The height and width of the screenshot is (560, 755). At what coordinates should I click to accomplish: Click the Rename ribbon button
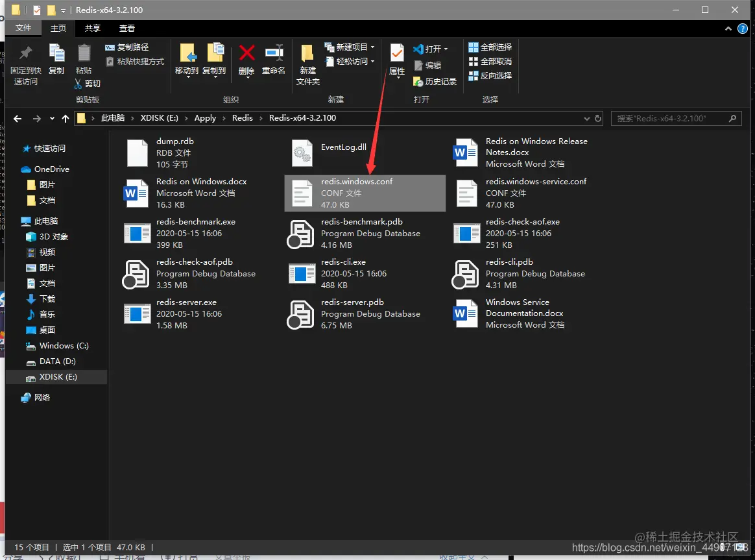click(274, 60)
